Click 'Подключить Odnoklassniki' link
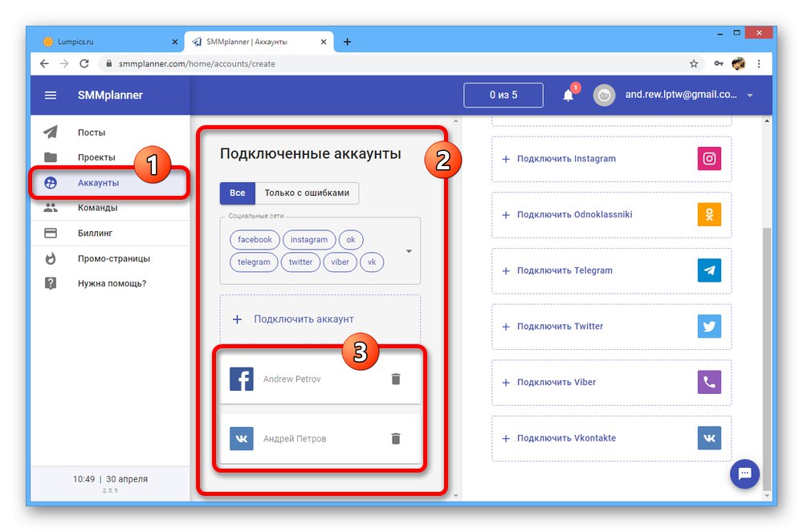 574,214
